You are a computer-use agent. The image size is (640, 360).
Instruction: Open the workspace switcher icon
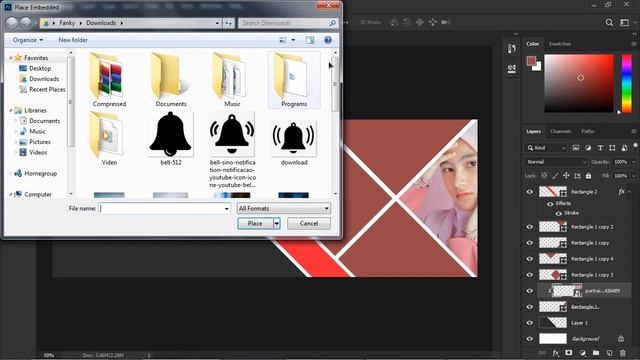point(624,23)
